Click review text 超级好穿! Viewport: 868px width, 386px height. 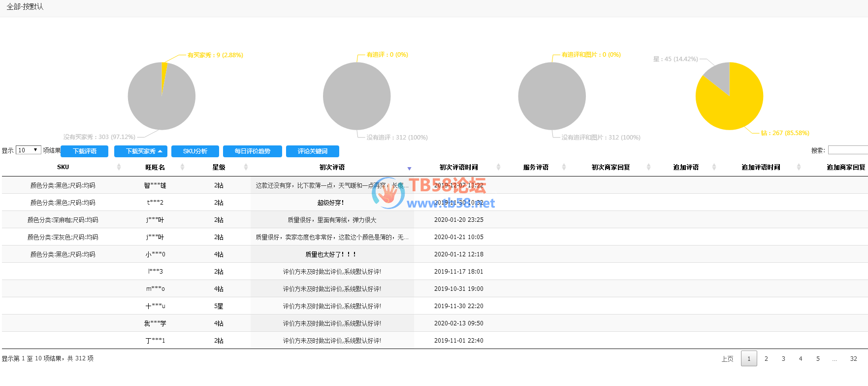(332, 203)
